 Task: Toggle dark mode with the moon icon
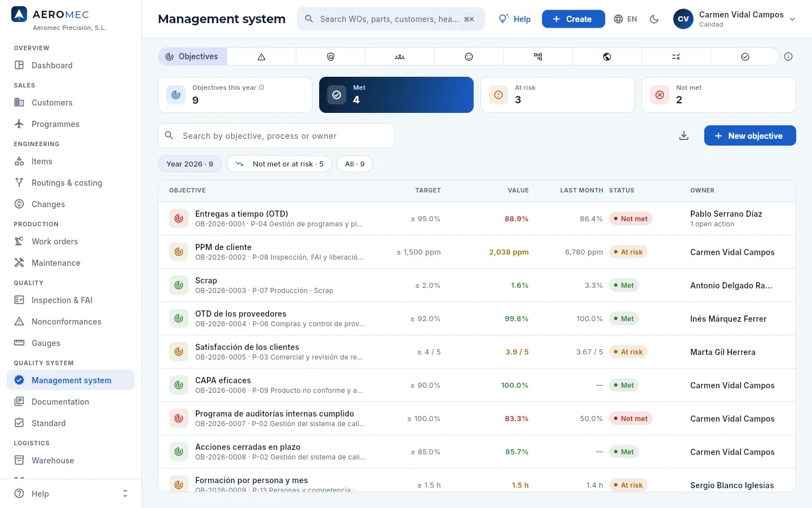(654, 19)
